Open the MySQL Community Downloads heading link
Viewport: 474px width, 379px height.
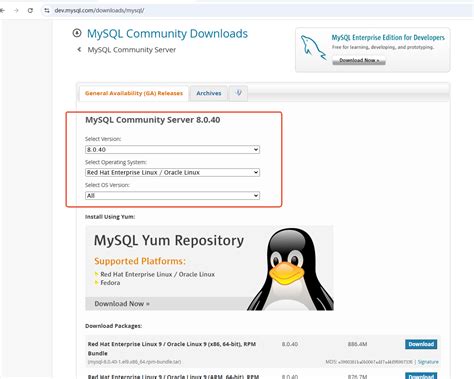(167, 34)
